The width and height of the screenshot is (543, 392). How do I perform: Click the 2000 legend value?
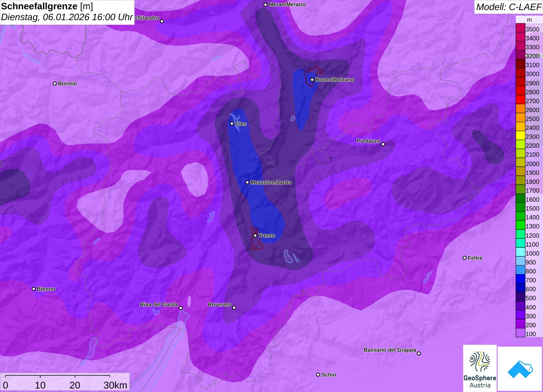click(532, 164)
